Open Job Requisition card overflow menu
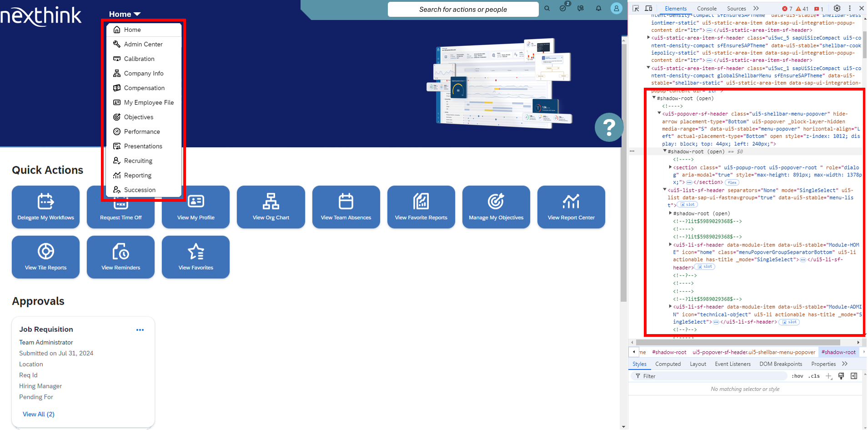Viewport: 868px width, 430px height. [x=140, y=330]
